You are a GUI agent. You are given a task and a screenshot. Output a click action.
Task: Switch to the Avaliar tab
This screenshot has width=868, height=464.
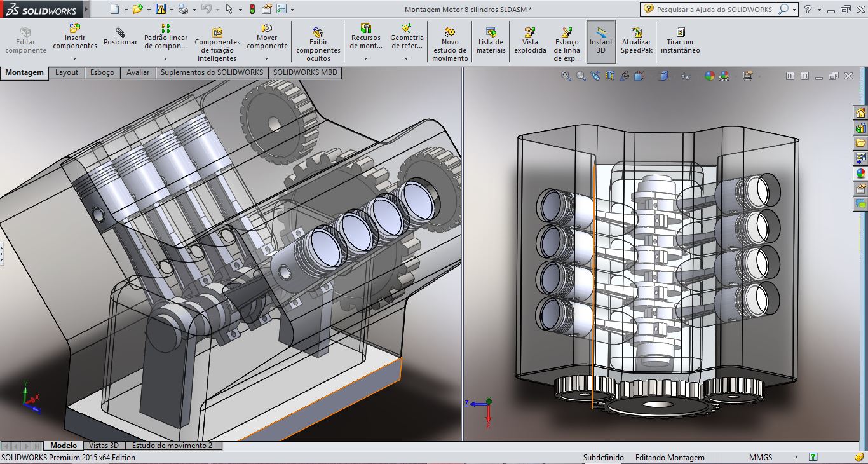(x=138, y=72)
